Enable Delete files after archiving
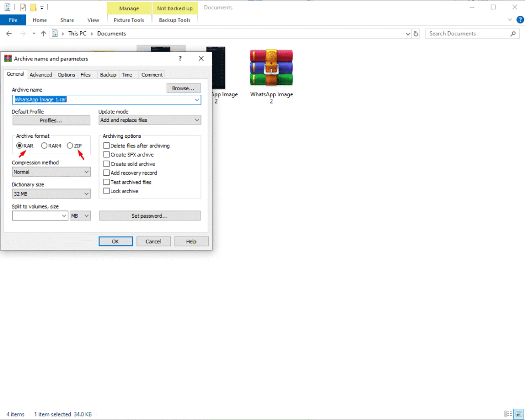Image resolution: width=525 pixels, height=420 pixels. pos(136,146)
